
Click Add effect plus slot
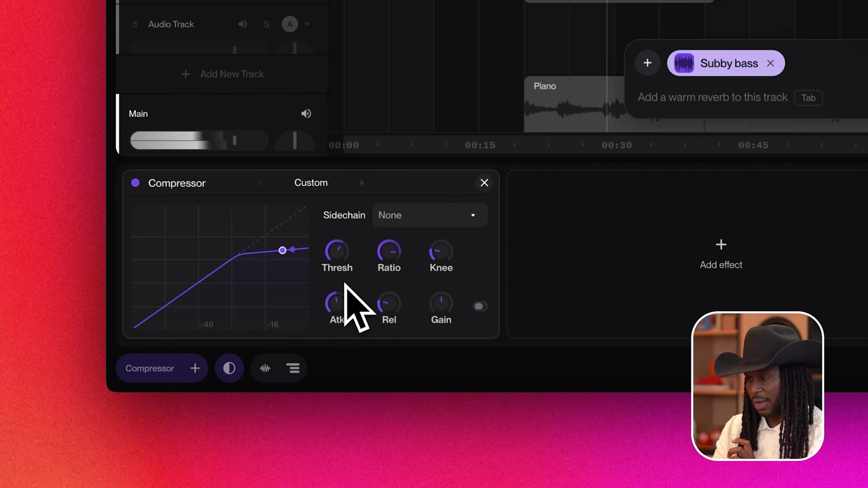click(x=721, y=254)
